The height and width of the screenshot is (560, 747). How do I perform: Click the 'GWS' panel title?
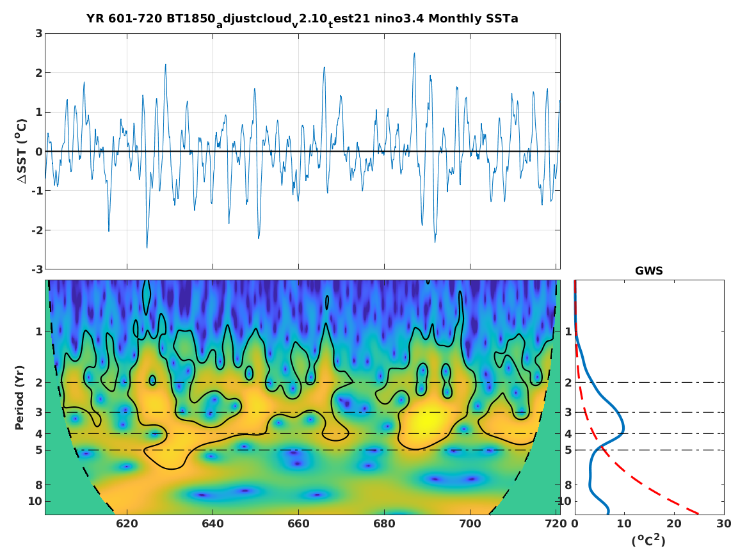[649, 271]
